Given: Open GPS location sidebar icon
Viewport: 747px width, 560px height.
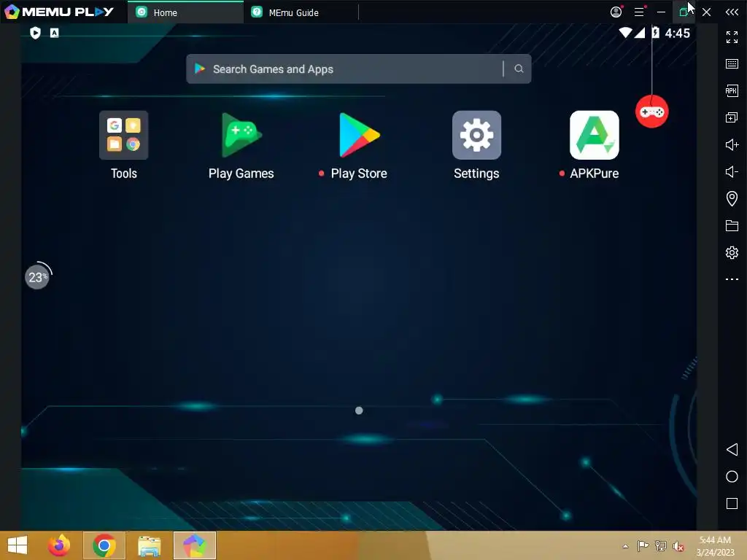Looking at the screenshot, I should (732, 198).
